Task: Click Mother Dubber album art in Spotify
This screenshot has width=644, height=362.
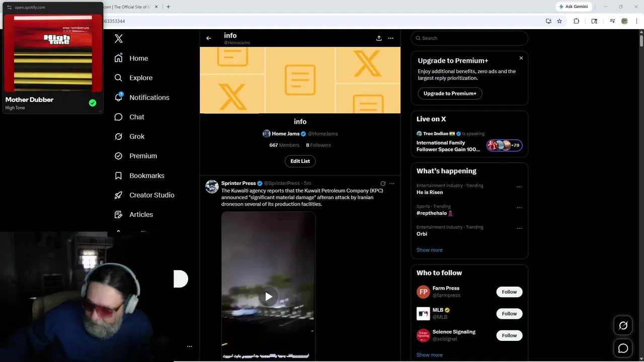Action: (53, 53)
